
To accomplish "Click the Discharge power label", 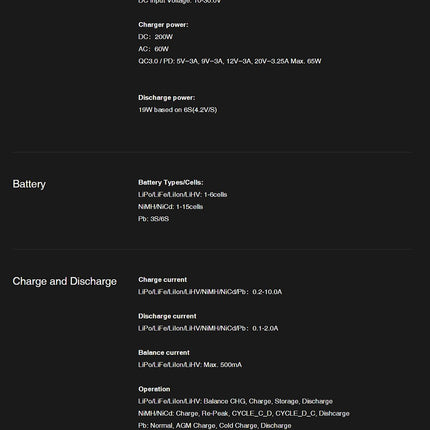I will (x=167, y=98).
